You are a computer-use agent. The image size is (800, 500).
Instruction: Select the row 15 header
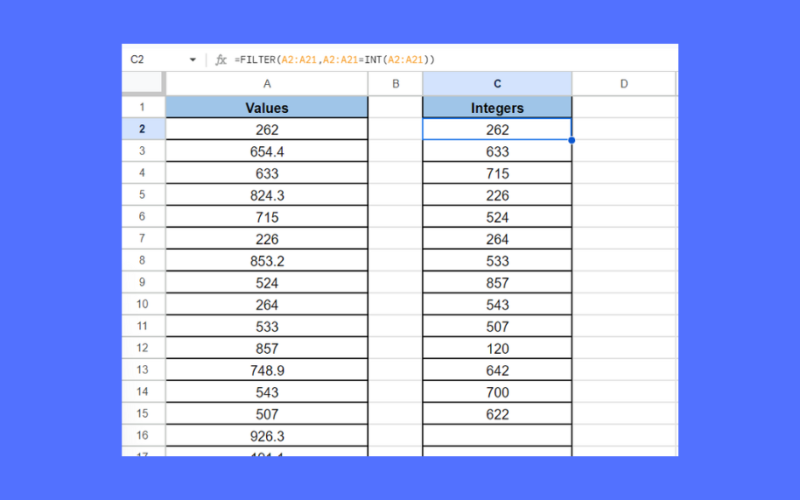pyautogui.click(x=143, y=414)
